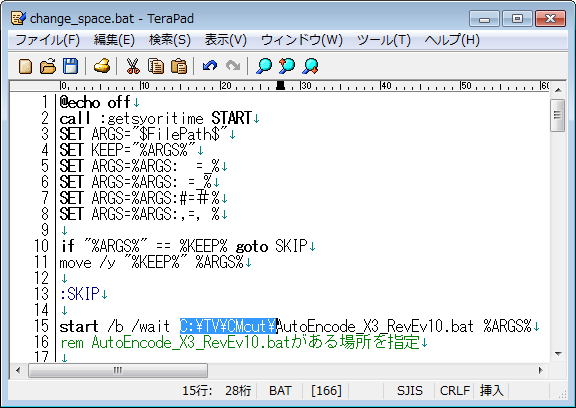Open the ツール(T) menu

[384, 40]
